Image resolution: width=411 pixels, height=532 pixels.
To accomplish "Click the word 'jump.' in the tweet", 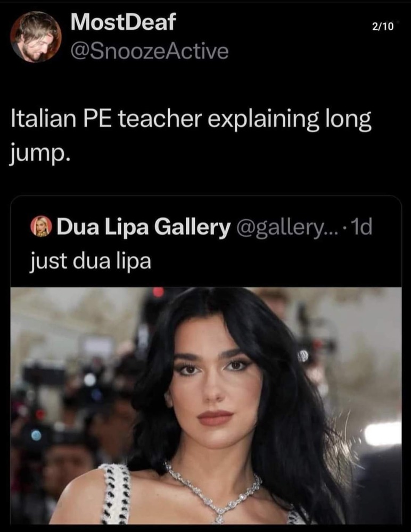I will click(39, 154).
